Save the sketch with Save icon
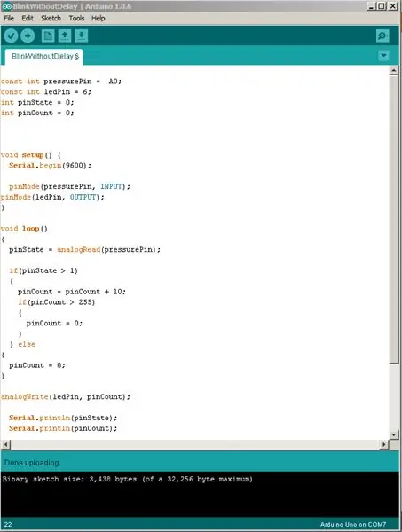Viewport: 402px width, 532px height. (81, 35)
